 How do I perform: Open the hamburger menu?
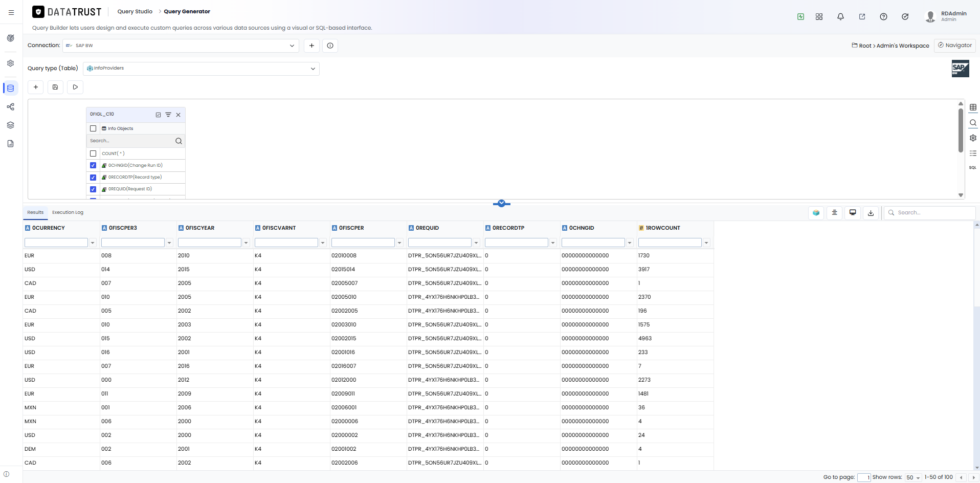[x=11, y=12]
